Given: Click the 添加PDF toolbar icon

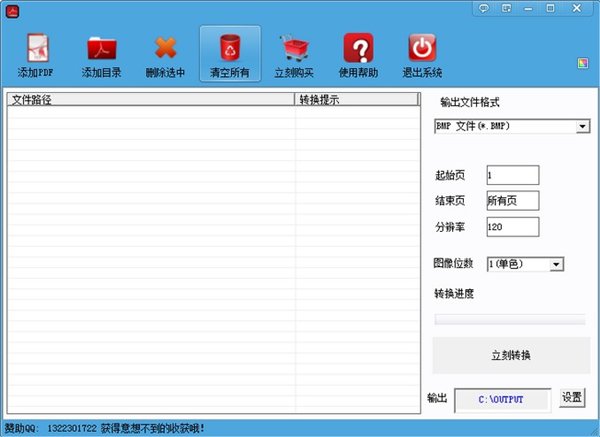Looking at the screenshot, I should click(x=37, y=48).
